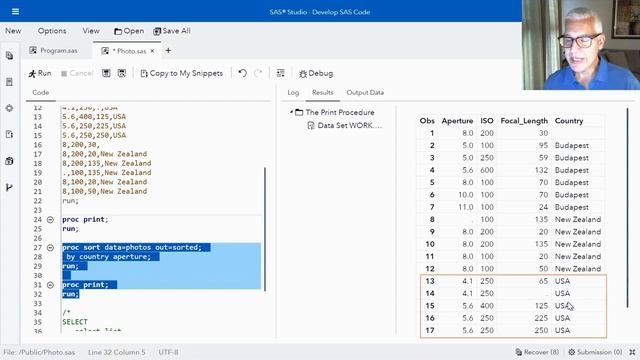This screenshot has width=640, height=360.
Task: Open the third sidebar gear-like icon
Action: [x=9, y=108]
